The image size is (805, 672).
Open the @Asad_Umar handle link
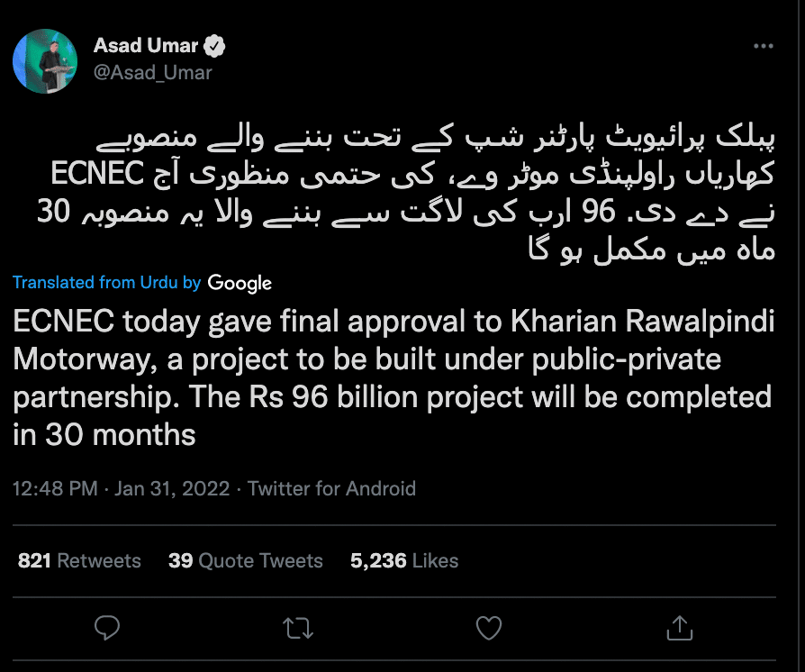click(152, 72)
